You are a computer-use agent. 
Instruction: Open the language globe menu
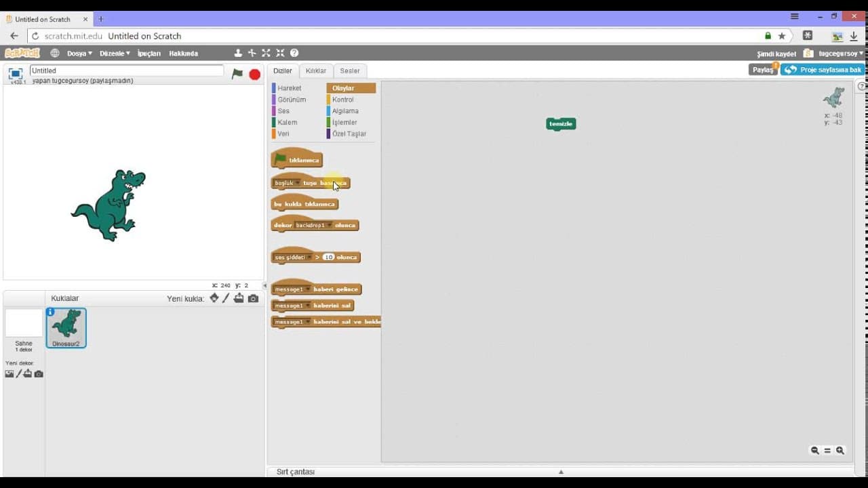click(54, 53)
